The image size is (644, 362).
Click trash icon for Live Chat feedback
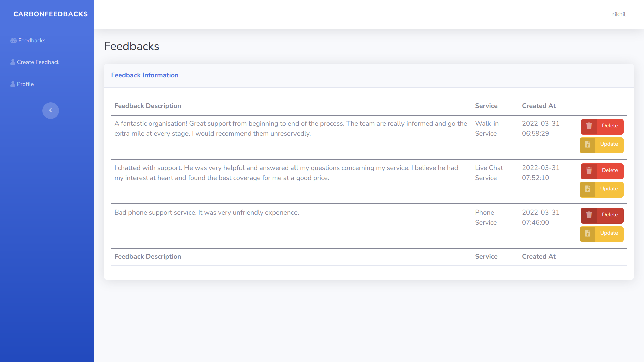point(589,171)
